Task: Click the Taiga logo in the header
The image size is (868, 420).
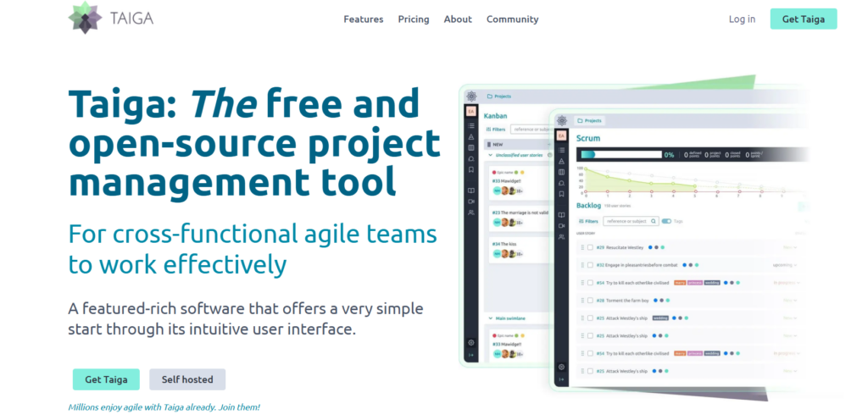Action: 111,19
